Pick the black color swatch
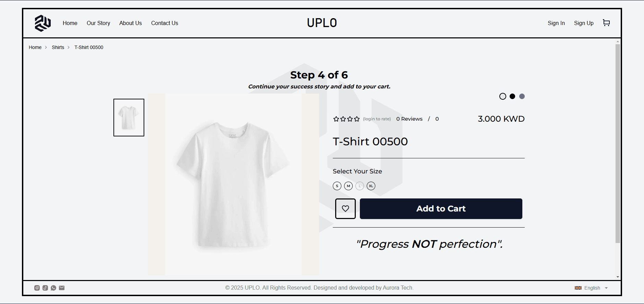 (512, 96)
